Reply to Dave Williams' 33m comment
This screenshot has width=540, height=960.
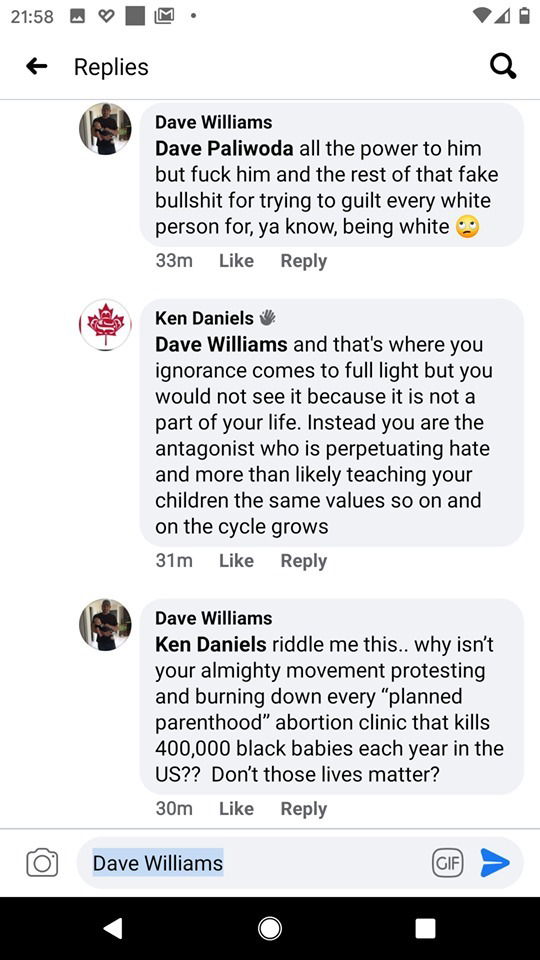(304, 261)
